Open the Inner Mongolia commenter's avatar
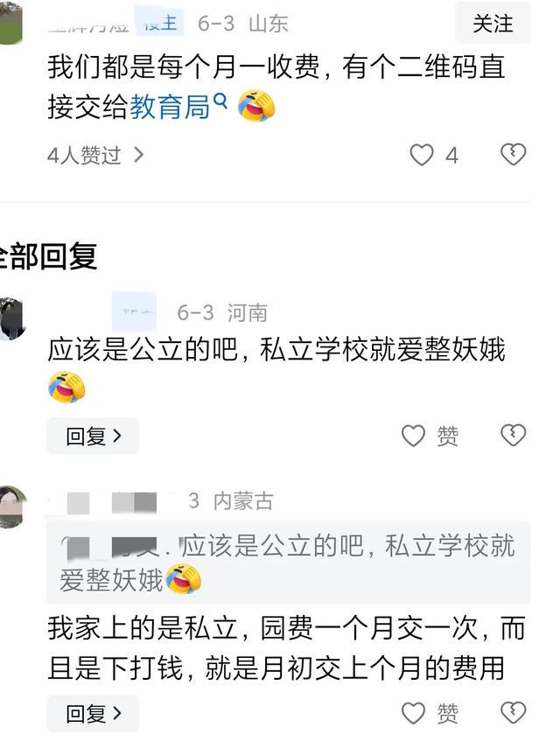Image resolution: width=560 pixels, height=748 pixels. (x=12, y=507)
